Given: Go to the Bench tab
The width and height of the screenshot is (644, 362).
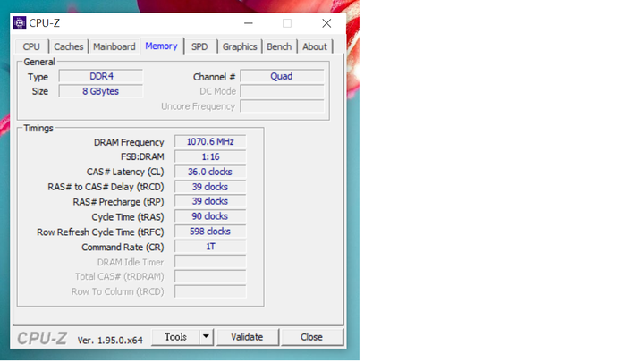Looking at the screenshot, I should [279, 46].
